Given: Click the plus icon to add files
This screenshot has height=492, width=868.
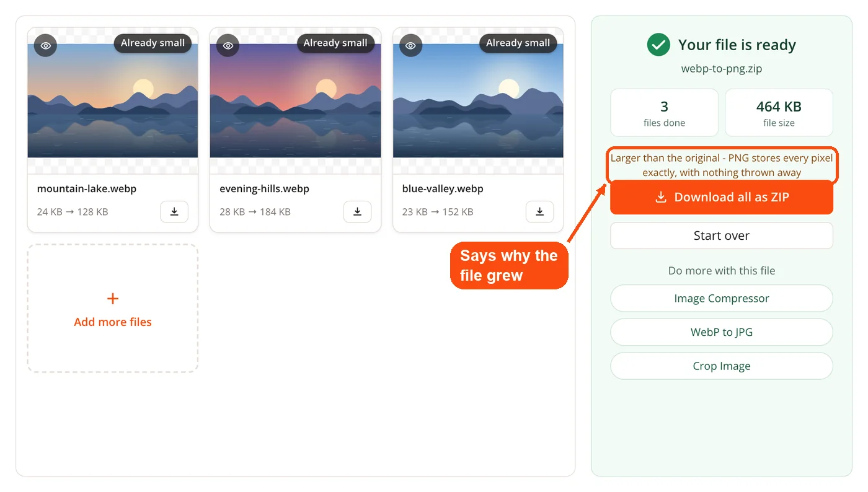Looking at the screenshot, I should pyautogui.click(x=113, y=299).
